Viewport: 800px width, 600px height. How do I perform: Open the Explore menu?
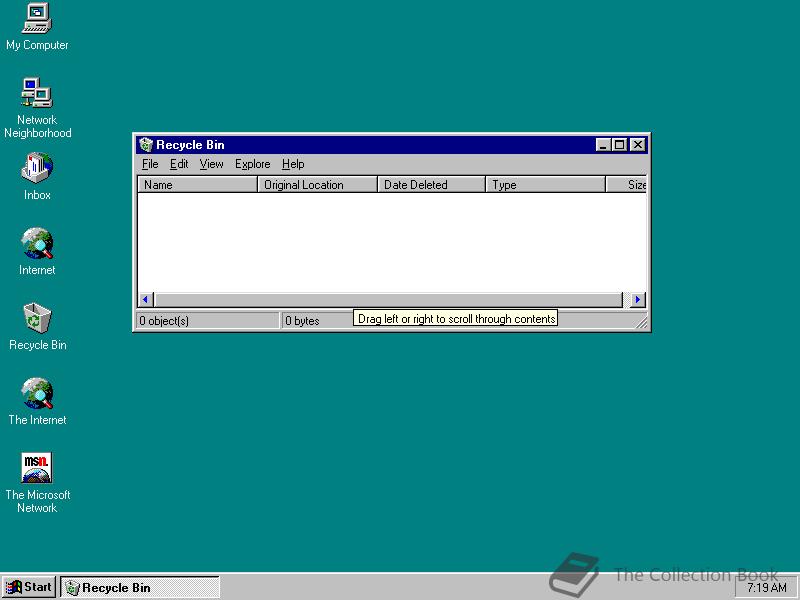[x=253, y=164]
